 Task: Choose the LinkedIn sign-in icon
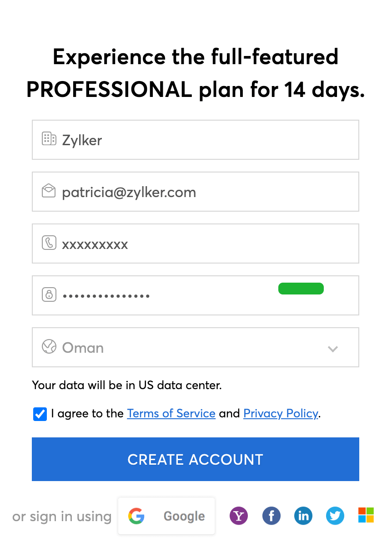click(x=303, y=516)
